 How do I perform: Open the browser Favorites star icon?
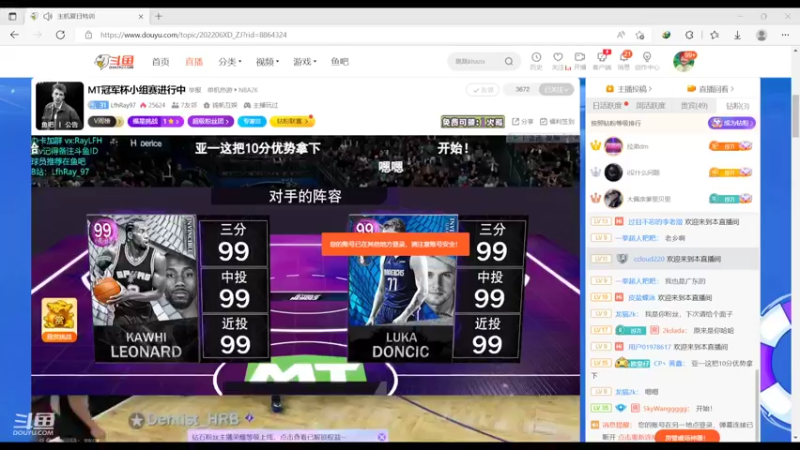714,35
